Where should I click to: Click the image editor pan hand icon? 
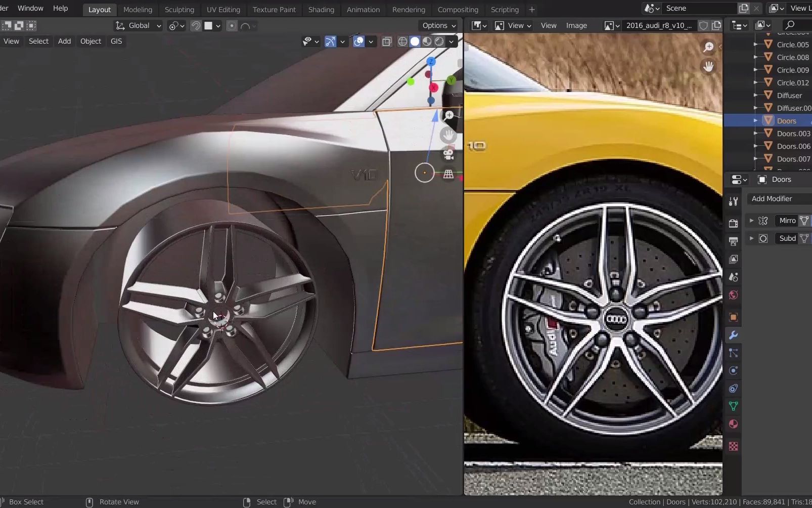pos(708,66)
